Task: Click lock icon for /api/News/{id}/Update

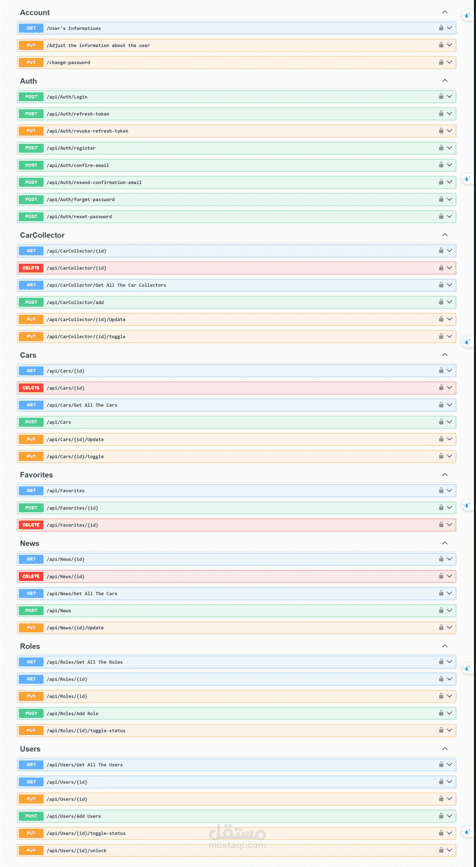Action: click(441, 628)
